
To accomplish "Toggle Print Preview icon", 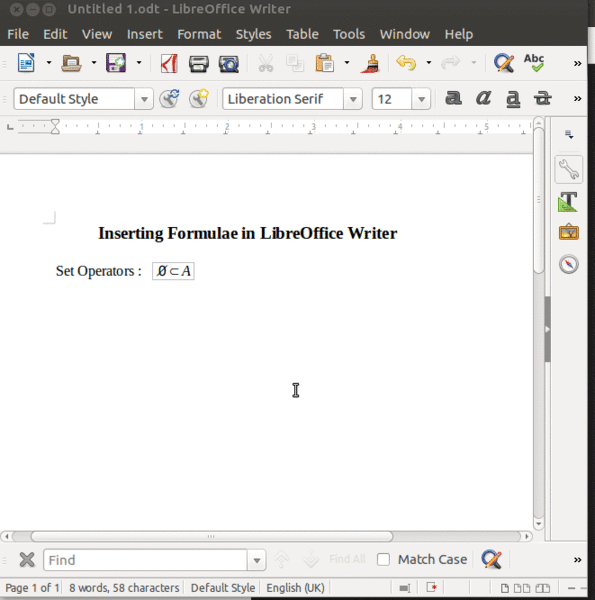I will coord(228,64).
